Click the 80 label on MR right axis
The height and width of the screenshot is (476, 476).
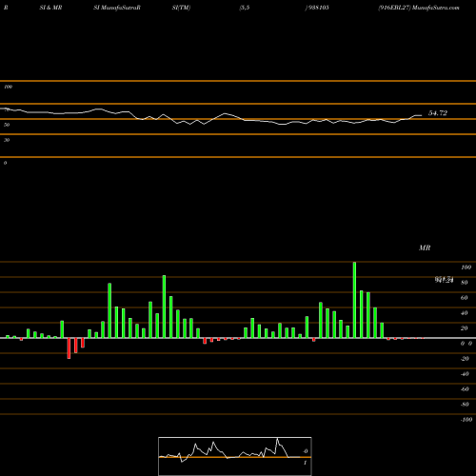465,283
